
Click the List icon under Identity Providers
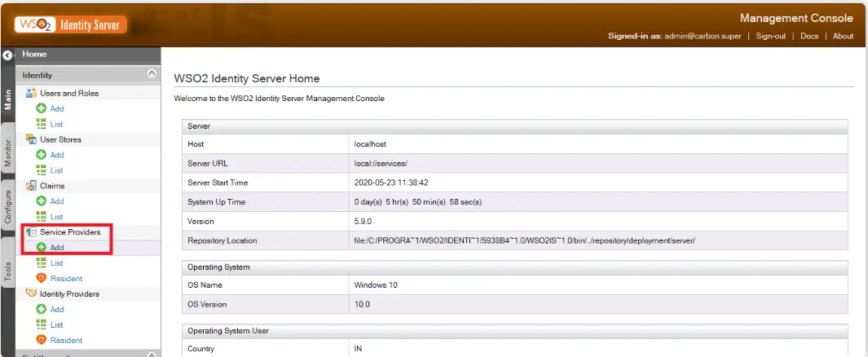(41, 325)
